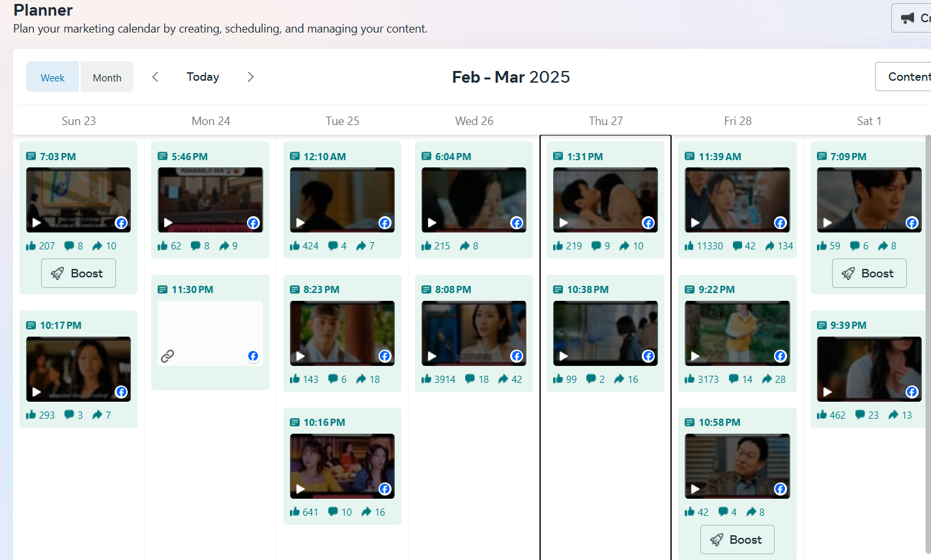Click the 9:39 PM time label on Saturday

pos(848,326)
